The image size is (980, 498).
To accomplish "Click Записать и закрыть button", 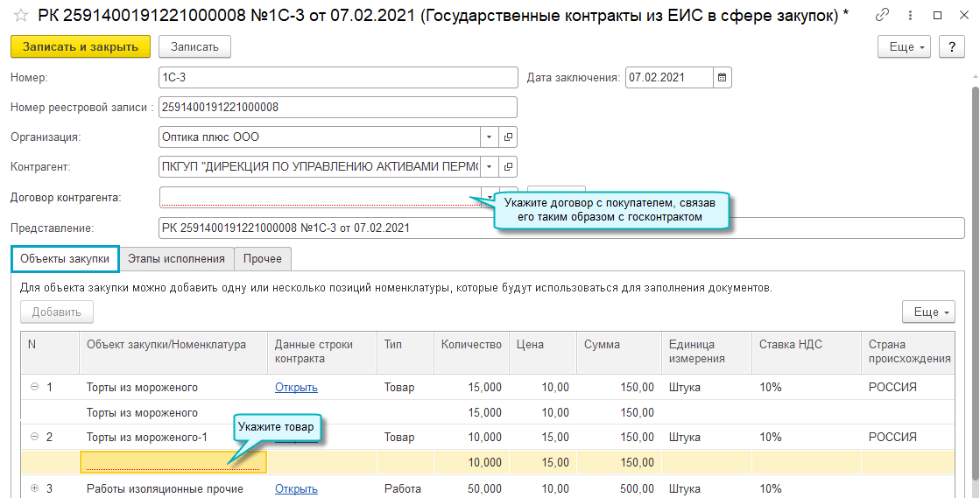I will [x=81, y=47].
